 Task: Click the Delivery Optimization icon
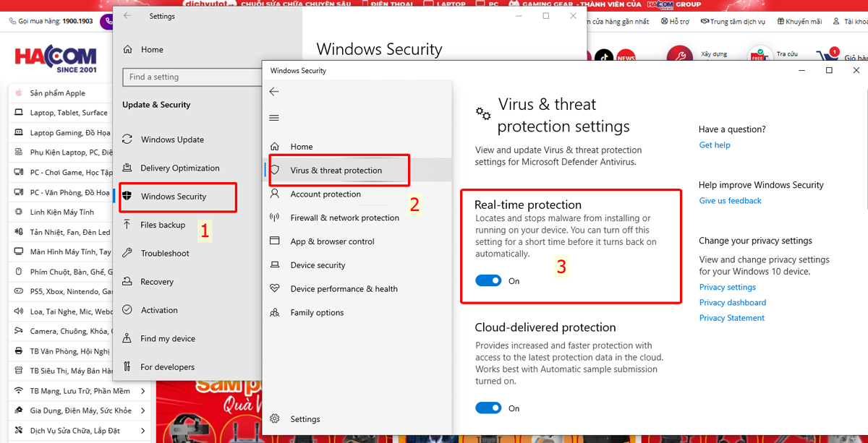127,168
